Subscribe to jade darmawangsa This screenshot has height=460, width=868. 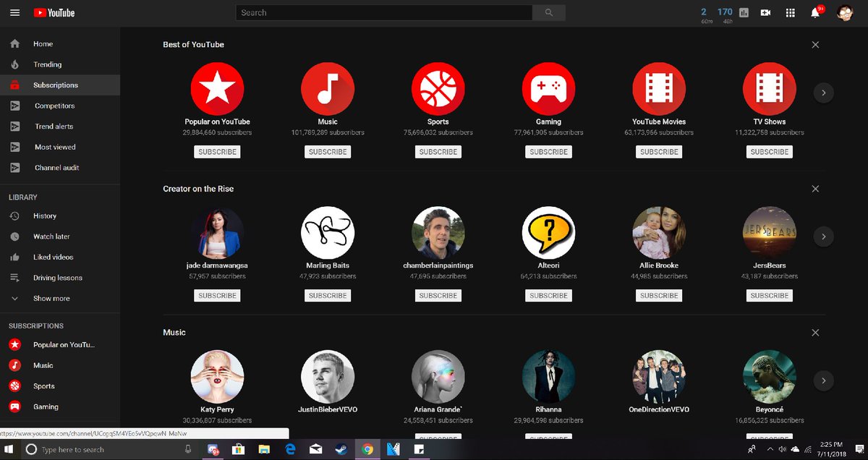click(217, 296)
